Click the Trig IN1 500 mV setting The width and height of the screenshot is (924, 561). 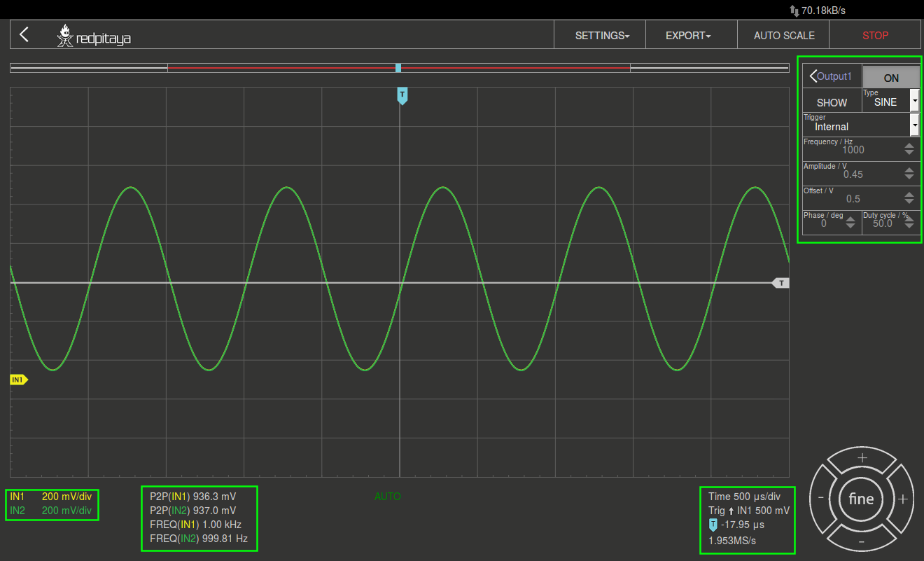749,511
